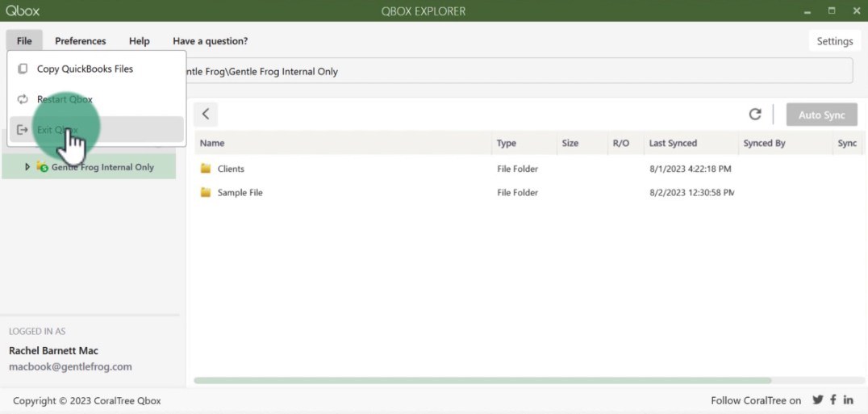Open CoralTree's LinkedIn page
The width and height of the screenshot is (868, 414).
click(x=849, y=399)
